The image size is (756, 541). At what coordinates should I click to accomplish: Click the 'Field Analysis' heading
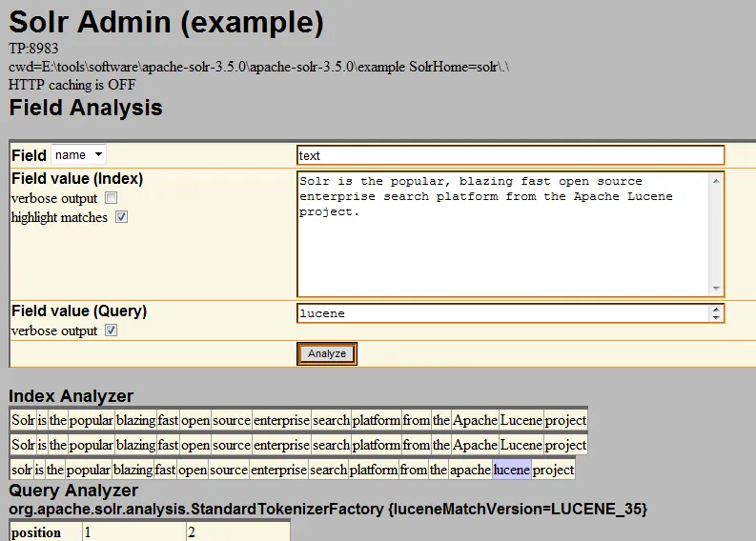(x=86, y=108)
